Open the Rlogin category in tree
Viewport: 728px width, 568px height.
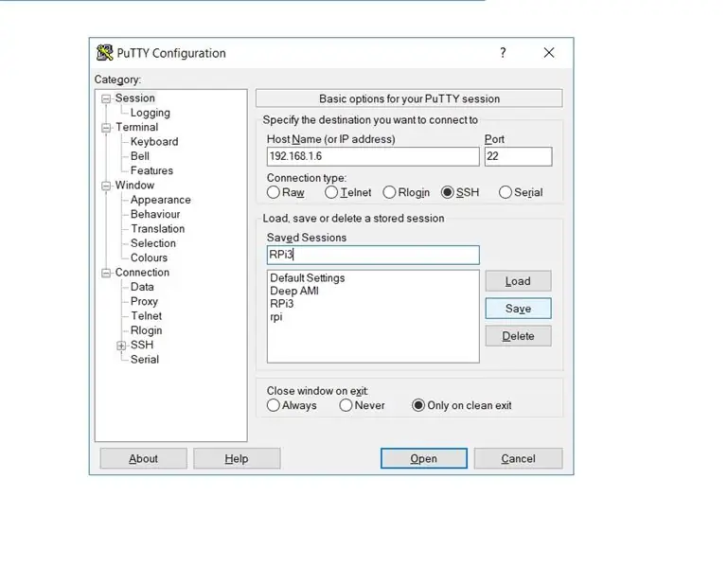point(146,330)
